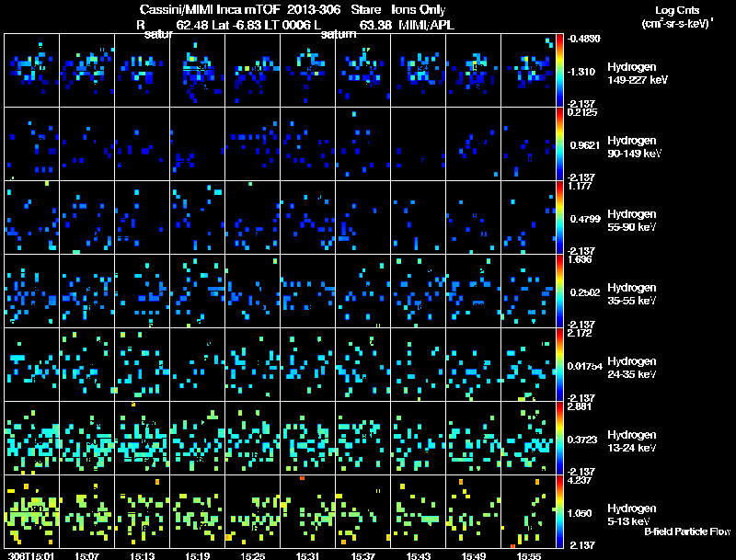Open the 24-35 keV panel at 15:55
Screen dimensions: 736x560
pyautogui.click(x=528, y=364)
